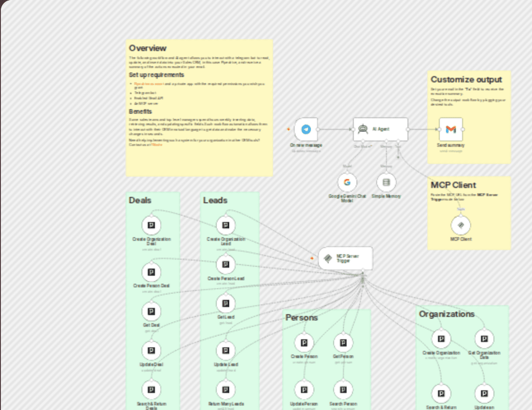Screen dimensions: 532x410
Task: Select the Search Person node
Action: click(343, 390)
